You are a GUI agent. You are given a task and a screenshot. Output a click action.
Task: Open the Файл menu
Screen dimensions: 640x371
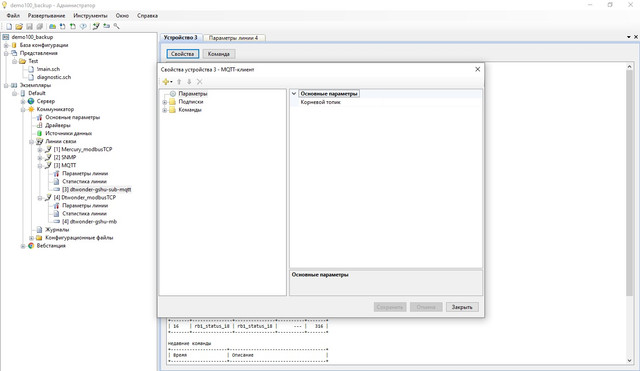13,16
